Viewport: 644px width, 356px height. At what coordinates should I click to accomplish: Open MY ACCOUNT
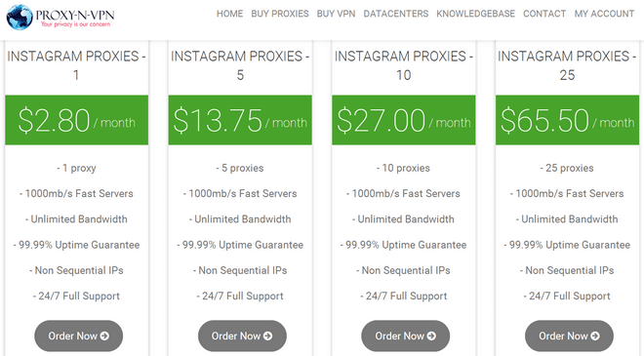(x=604, y=14)
